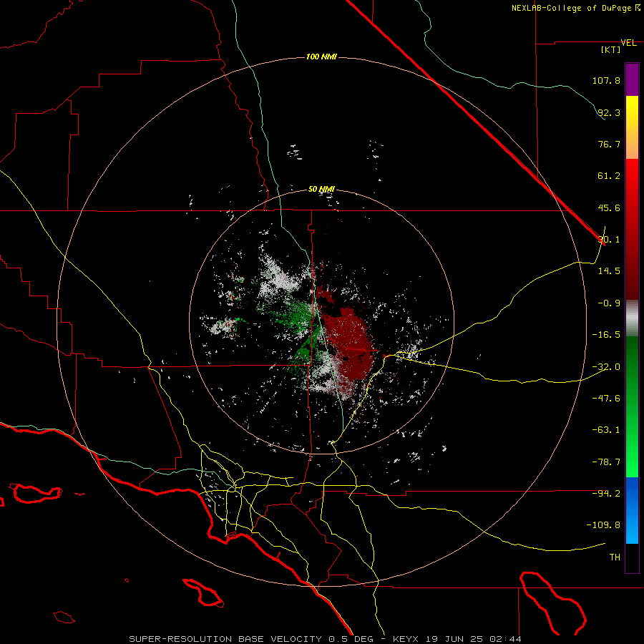This screenshot has width=644, height=644.
Task: Select the -0.9 velocity label
Action: click(x=609, y=303)
